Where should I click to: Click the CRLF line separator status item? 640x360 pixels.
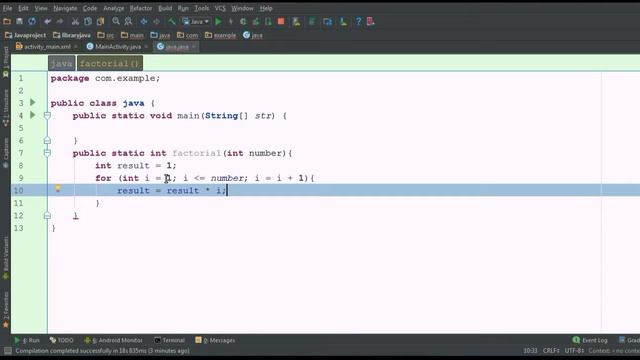[x=551, y=351]
